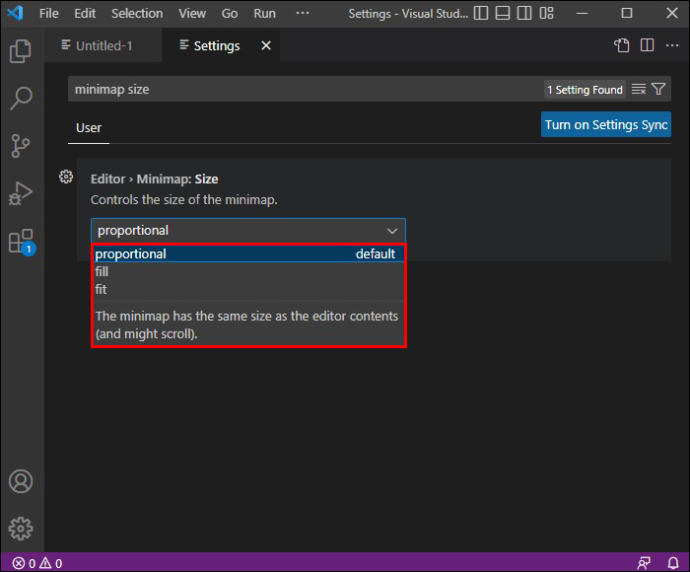Show more menu bar items ellipsis
This screenshot has height=572, width=690.
click(x=302, y=13)
